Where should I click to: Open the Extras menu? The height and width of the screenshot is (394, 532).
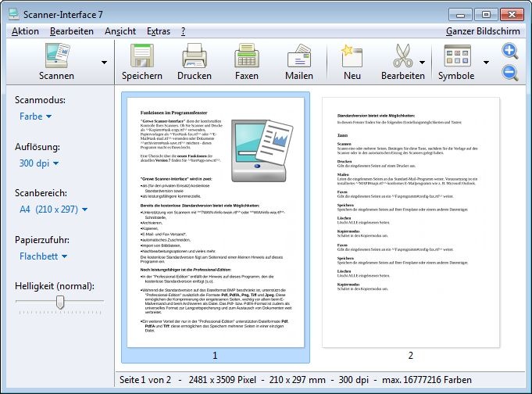[x=159, y=31]
